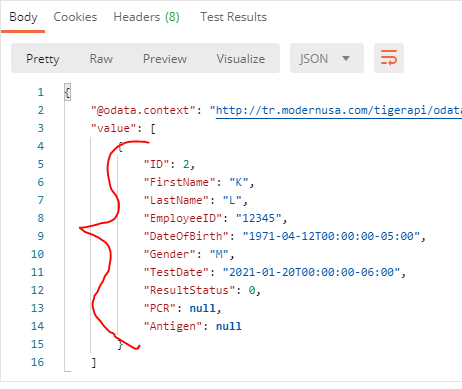Click the "LastName" key text

coord(176,200)
